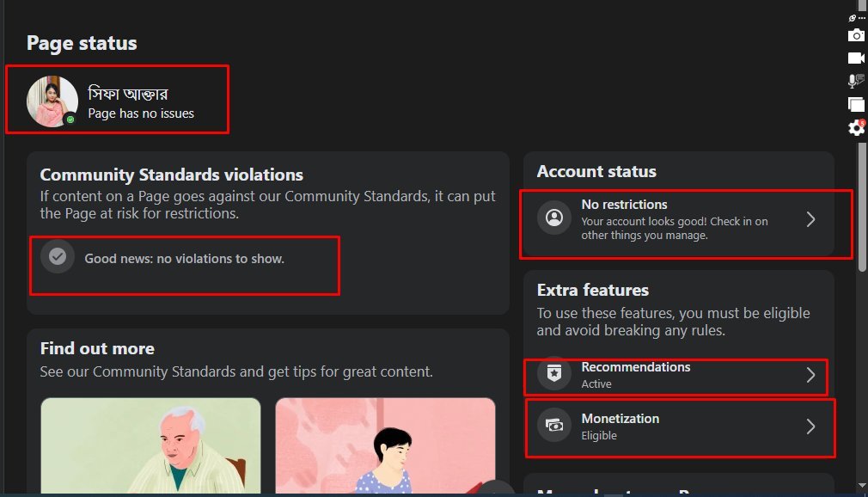Click the Extra features heading
Image resolution: width=868 pixels, height=497 pixels.
(x=592, y=290)
